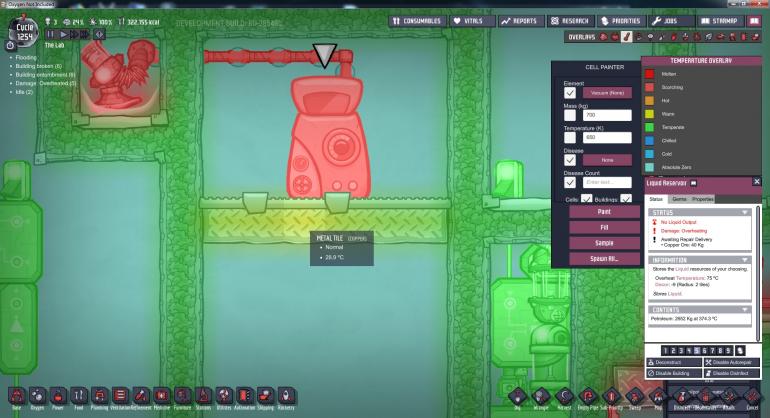Open the Base build category
Screen dimensions: 770x418
(x=17, y=396)
